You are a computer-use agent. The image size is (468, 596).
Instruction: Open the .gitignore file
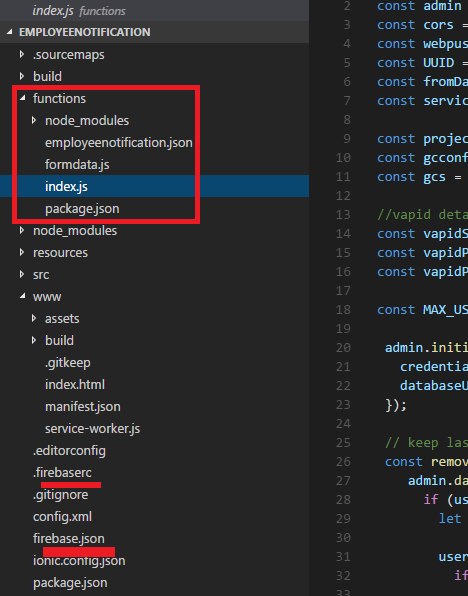61,495
